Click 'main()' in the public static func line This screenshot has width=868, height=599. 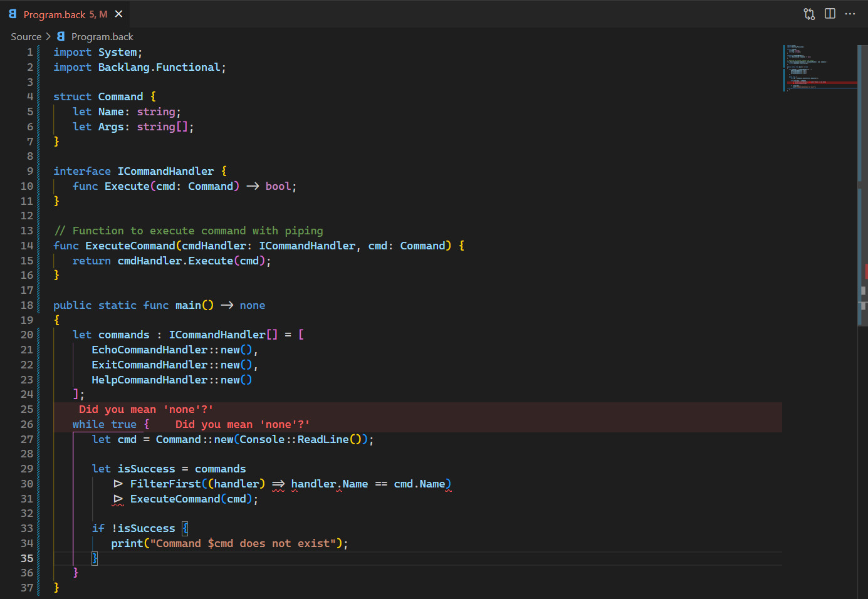(194, 305)
